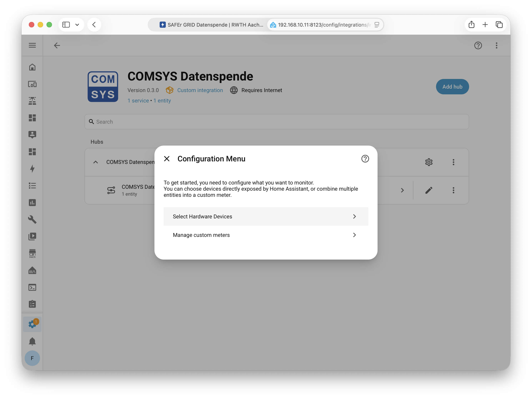The width and height of the screenshot is (532, 399).
Task: Open the Custom integration link
Action: click(x=200, y=90)
